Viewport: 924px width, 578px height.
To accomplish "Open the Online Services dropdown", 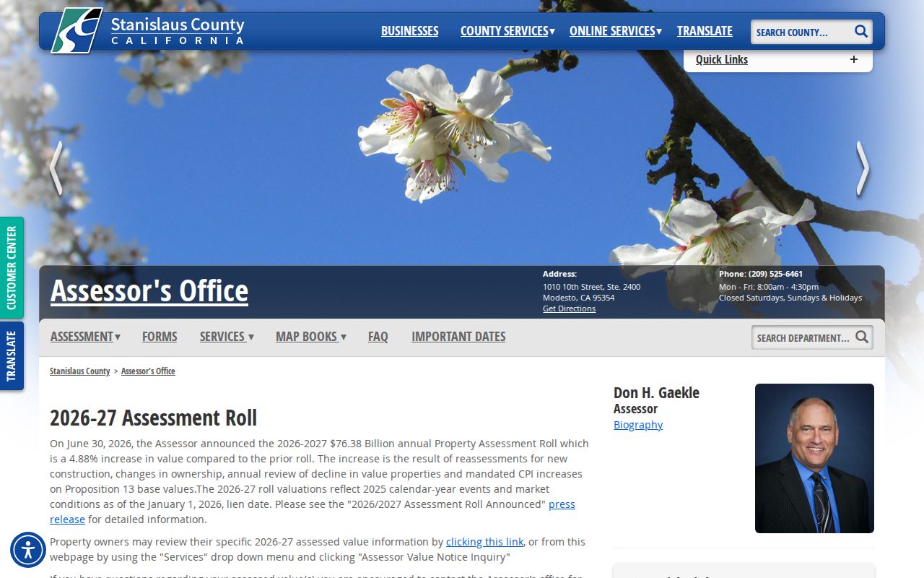I will click(616, 31).
